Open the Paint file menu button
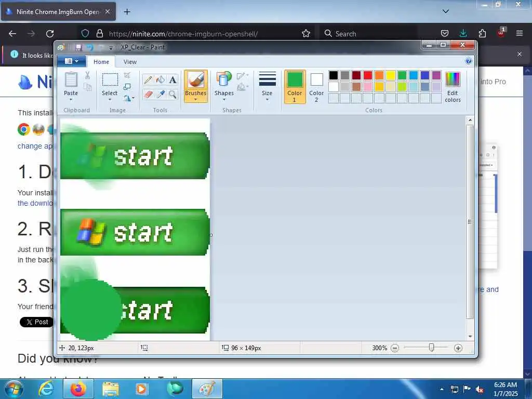Image resolution: width=532 pixels, height=399 pixels. [x=71, y=61]
